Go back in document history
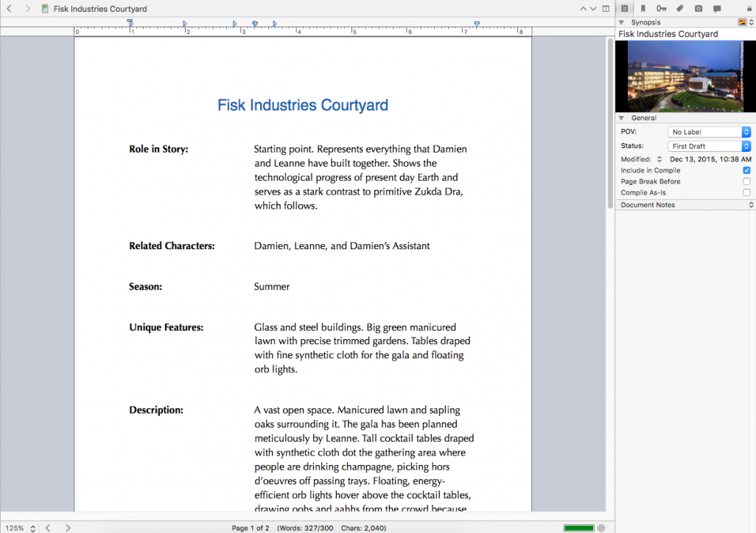 tap(9, 9)
